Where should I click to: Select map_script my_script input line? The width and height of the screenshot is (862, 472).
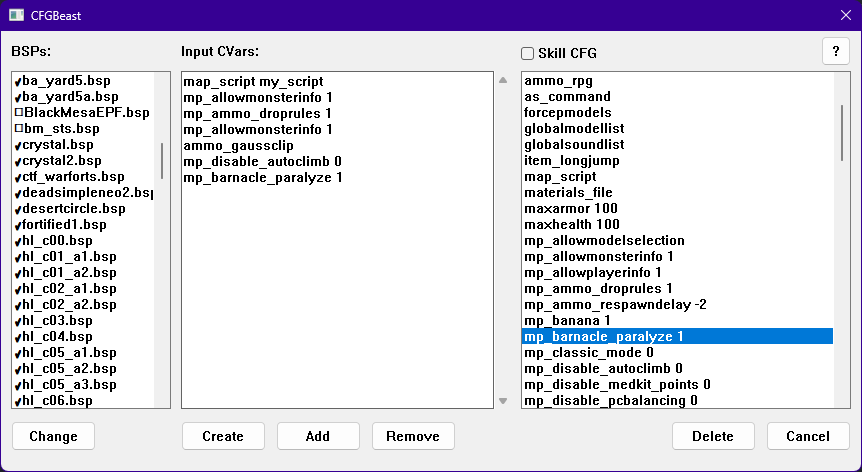pyautogui.click(x=253, y=81)
